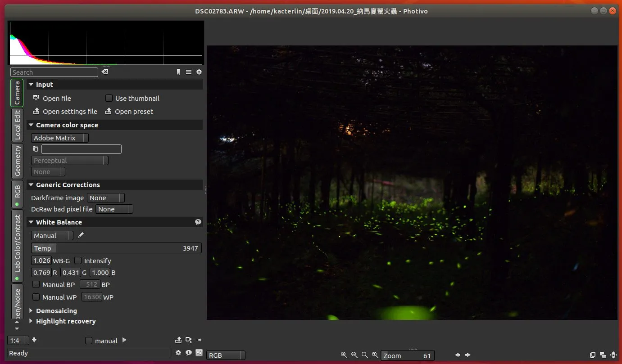Viewport: 622px width, 364px height.
Task: Click the left arrow below the image
Action: (458, 355)
